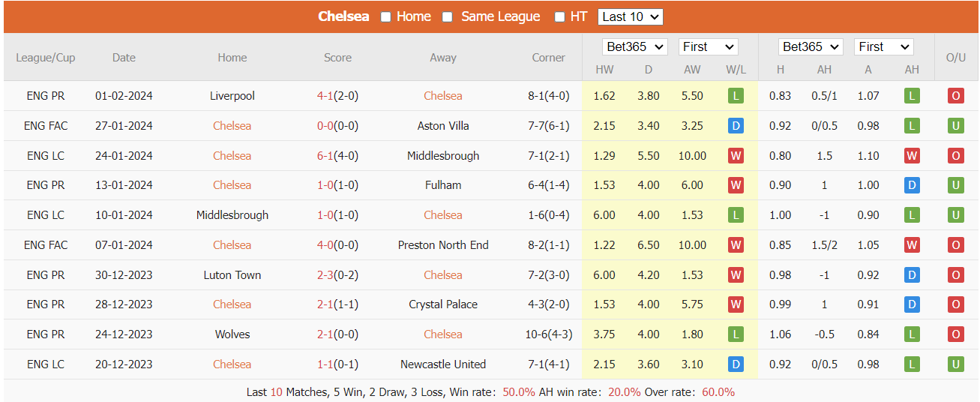Click the Corner column header
980x402 pixels.
(x=548, y=58)
